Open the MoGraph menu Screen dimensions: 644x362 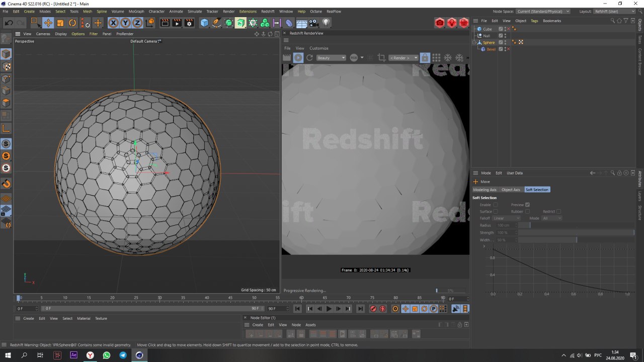pos(136,11)
